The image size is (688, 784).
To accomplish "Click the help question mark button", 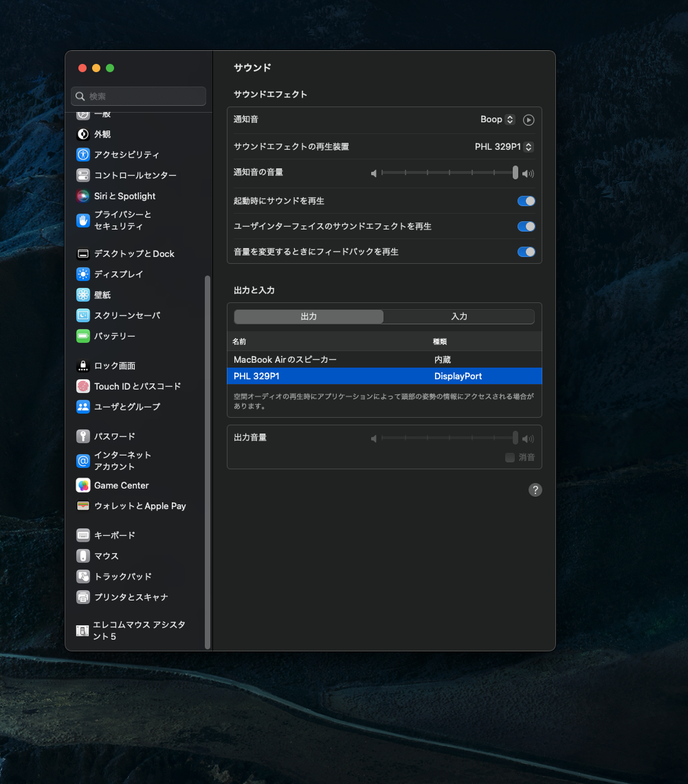I will (x=535, y=490).
